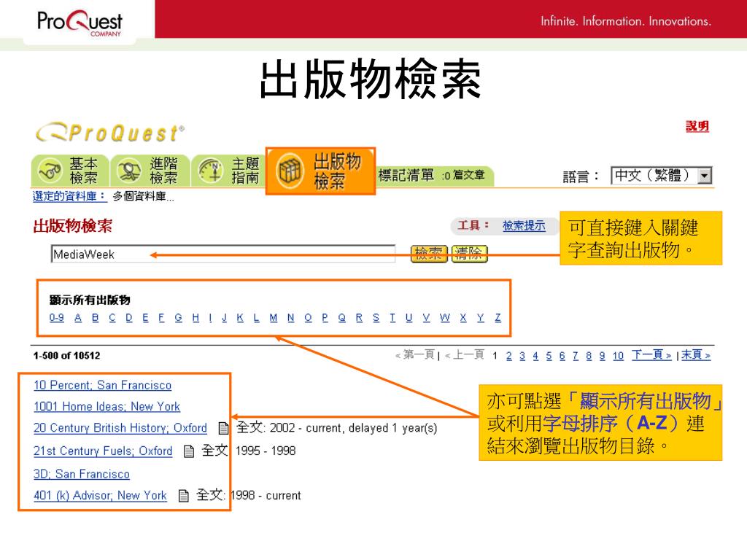This screenshot has width=747, height=560.
Task: Browse publications starting with letter Z
Action: pyautogui.click(x=498, y=318)
